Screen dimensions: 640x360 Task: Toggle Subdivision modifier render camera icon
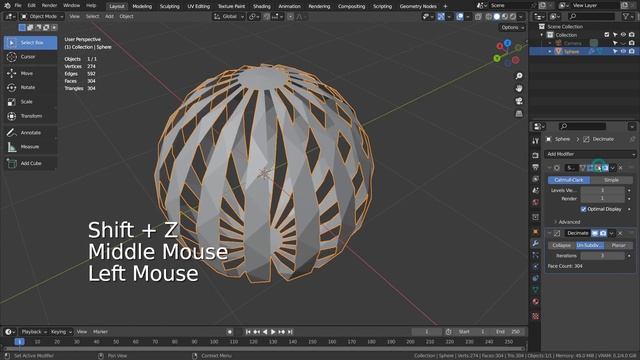(x=605, y=168)
